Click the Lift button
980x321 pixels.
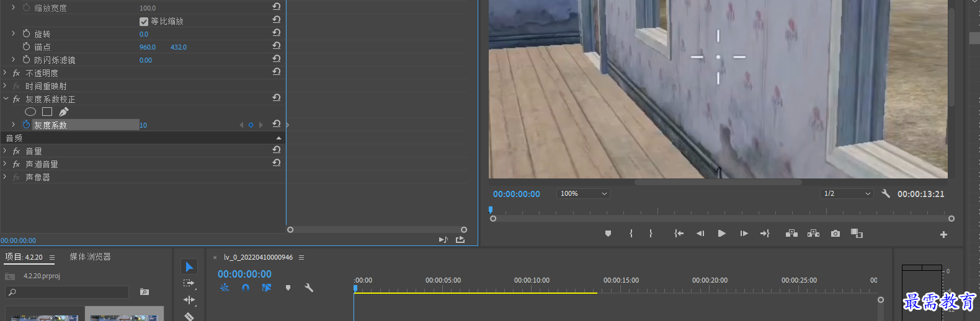coord(791,234)
